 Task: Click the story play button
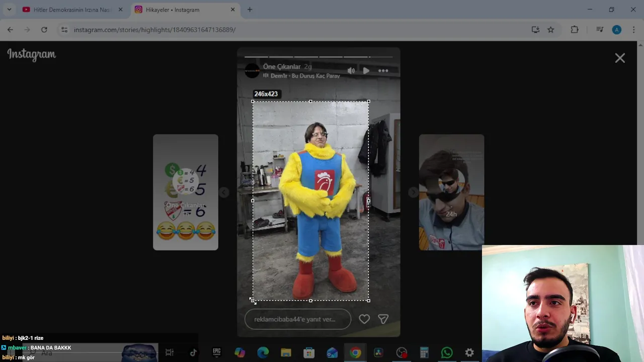tap(366, 71)
